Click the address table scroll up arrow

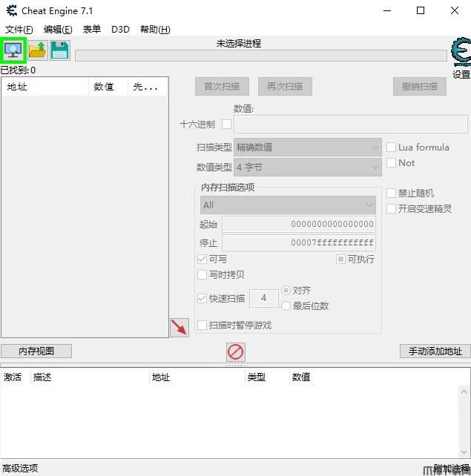[x=464, y=392]
